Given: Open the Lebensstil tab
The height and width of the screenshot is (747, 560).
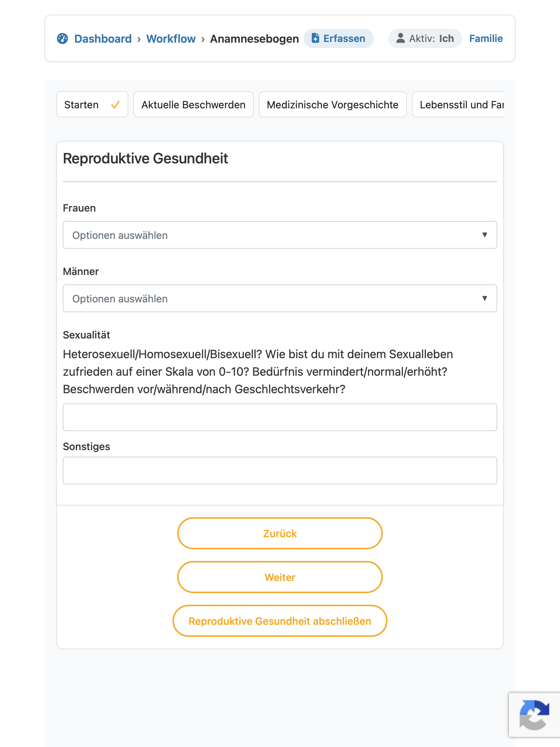Looking at the screenshot, I should [x=458, y=104].
